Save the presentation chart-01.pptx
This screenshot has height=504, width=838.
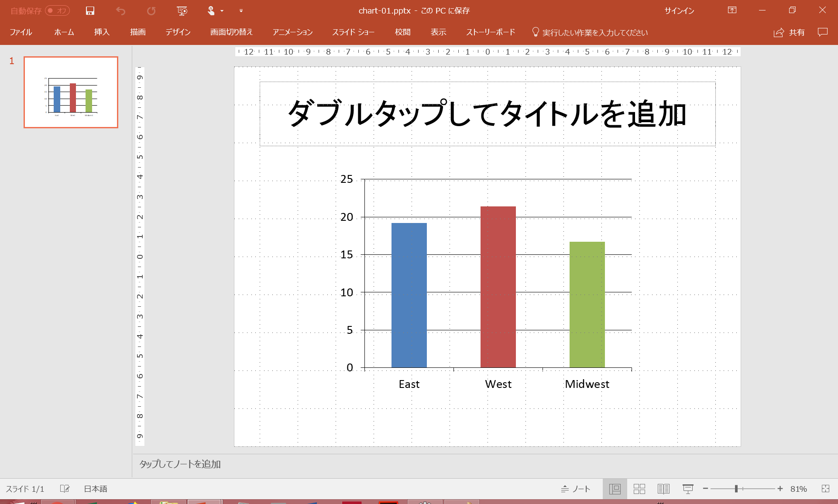(x=90, y=10)
